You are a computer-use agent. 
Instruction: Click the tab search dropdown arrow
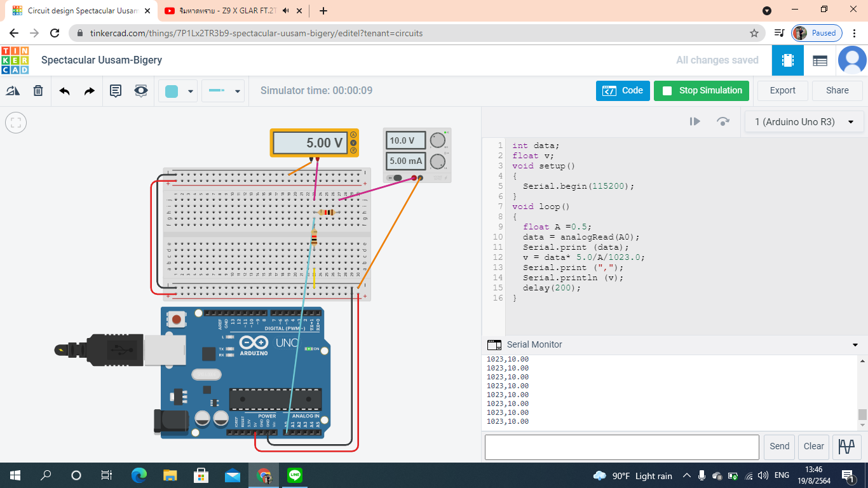pyautogui.click(x=767, y=11)
